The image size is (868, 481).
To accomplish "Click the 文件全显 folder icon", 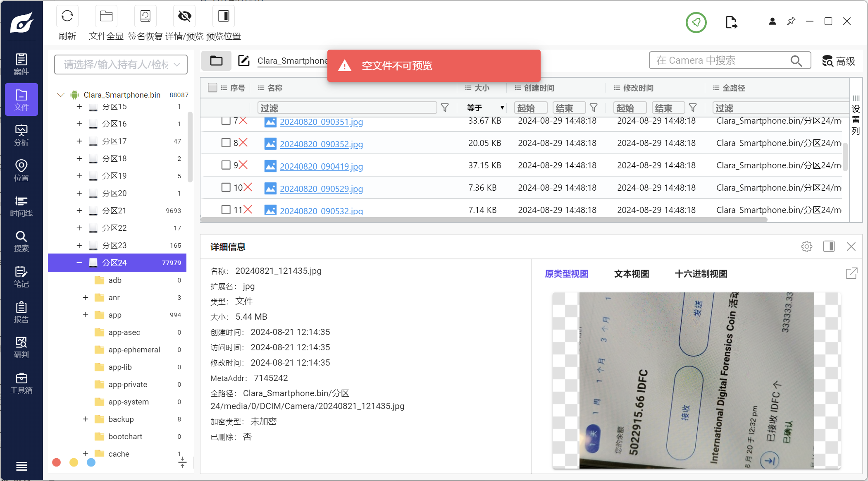I will click(106, 16).
